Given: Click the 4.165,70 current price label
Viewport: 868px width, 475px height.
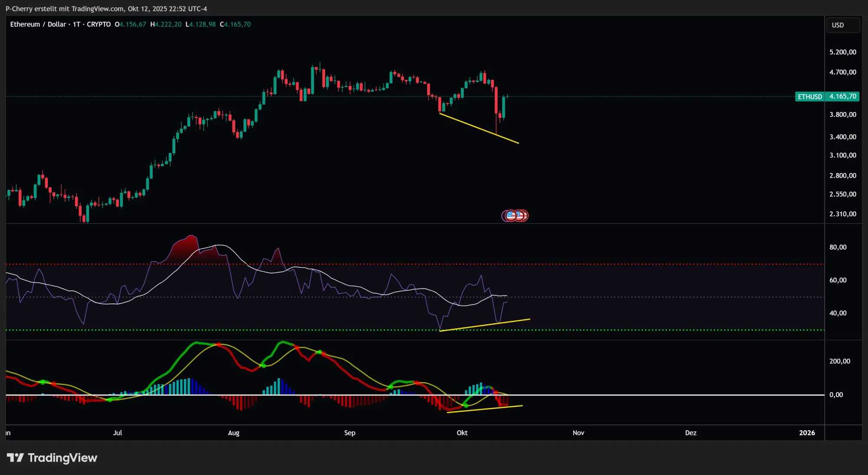Looking at the screenshot, I should pos(842,96).
